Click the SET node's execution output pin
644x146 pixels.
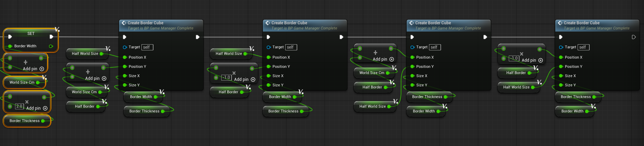tap(51, 37)
